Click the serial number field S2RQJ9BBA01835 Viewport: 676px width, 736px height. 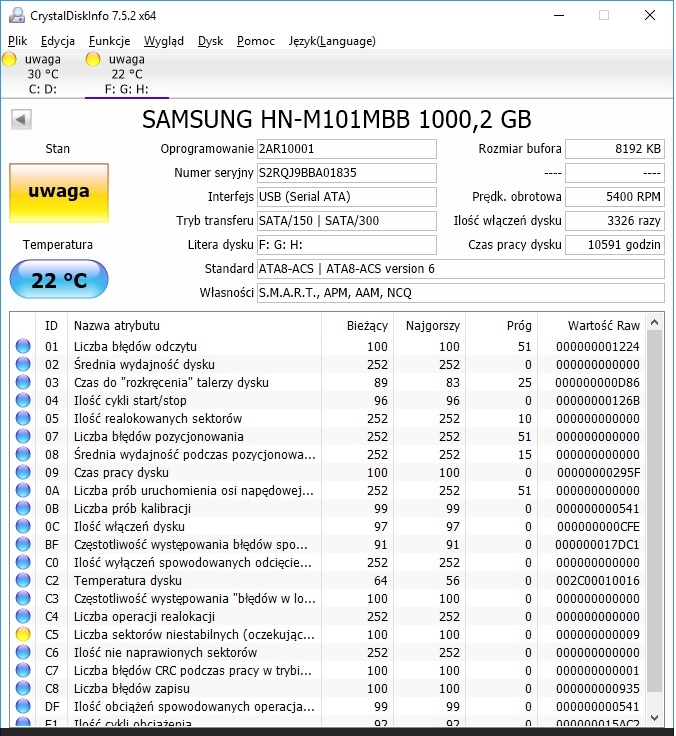tap(346, 173)
